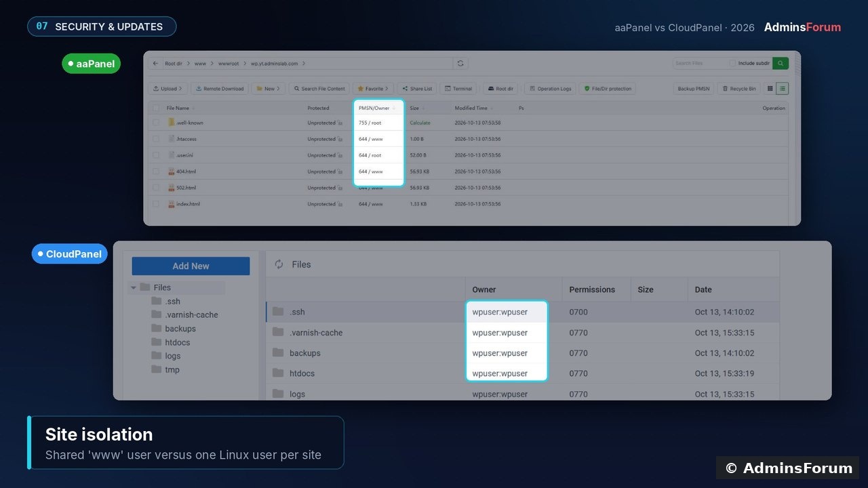Refresh the aaPanel directory listing
The width and height of the screenshot is (868, 488).
pos(460,63)
